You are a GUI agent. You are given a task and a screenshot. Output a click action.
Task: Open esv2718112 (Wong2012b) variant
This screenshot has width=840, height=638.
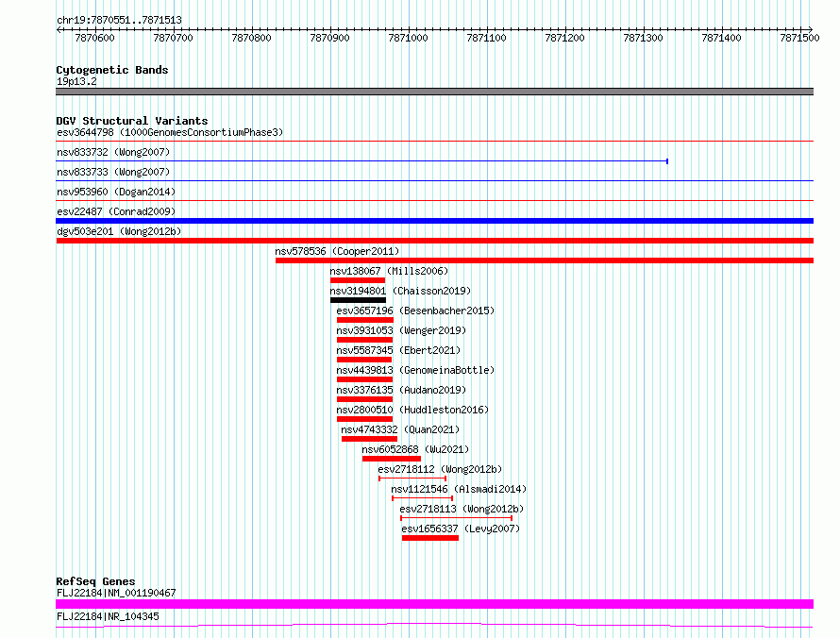pos(440,469)
